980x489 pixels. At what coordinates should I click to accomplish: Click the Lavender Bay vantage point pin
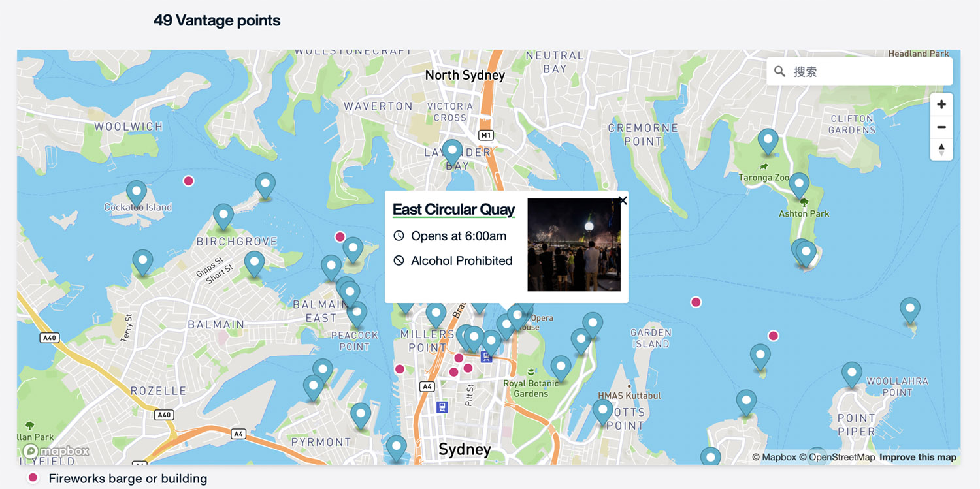tap(452, 152)
